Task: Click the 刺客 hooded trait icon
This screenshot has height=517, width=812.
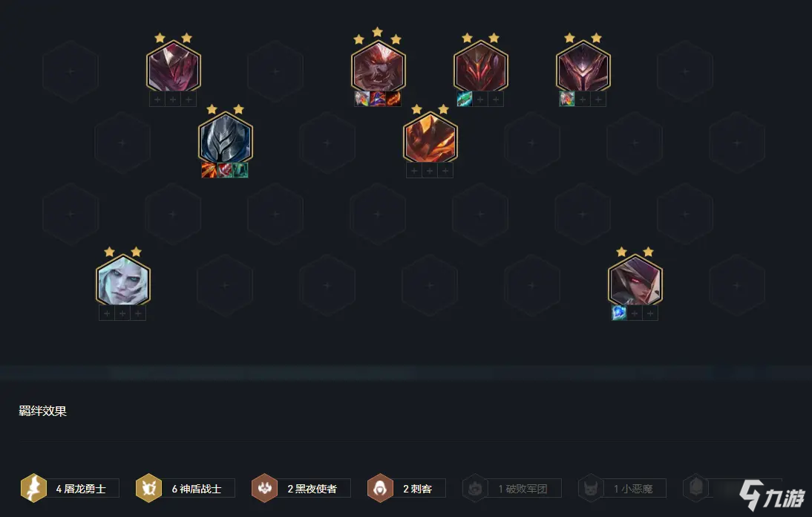Action: click(380, 488)
